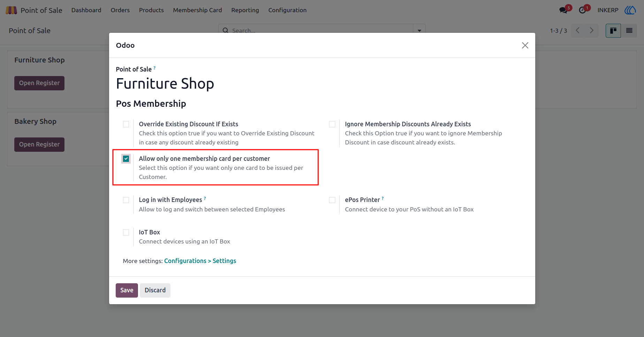Open the Reporting menu
This screenshot has height=337, width=644.
click(245, 10)
